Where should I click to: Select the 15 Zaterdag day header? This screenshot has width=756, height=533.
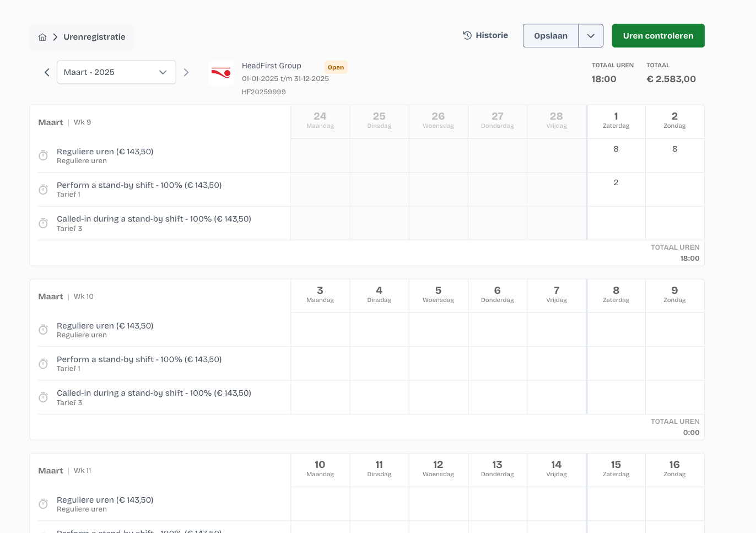point(616,469)
